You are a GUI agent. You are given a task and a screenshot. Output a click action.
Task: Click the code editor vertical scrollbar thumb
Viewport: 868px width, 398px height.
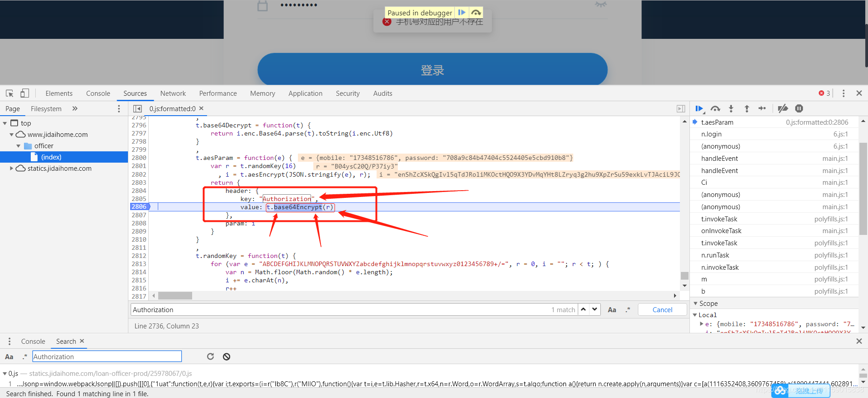[684, 276]
